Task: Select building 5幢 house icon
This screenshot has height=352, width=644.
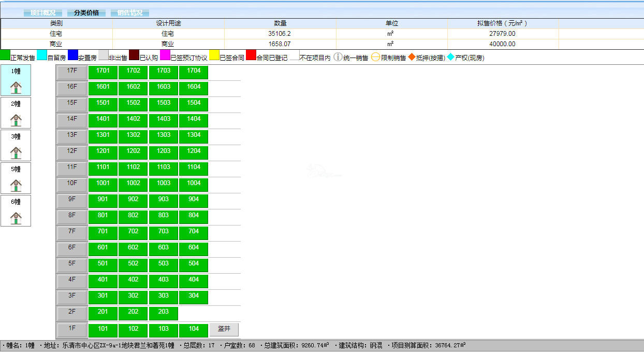Action: click(16, 185)
